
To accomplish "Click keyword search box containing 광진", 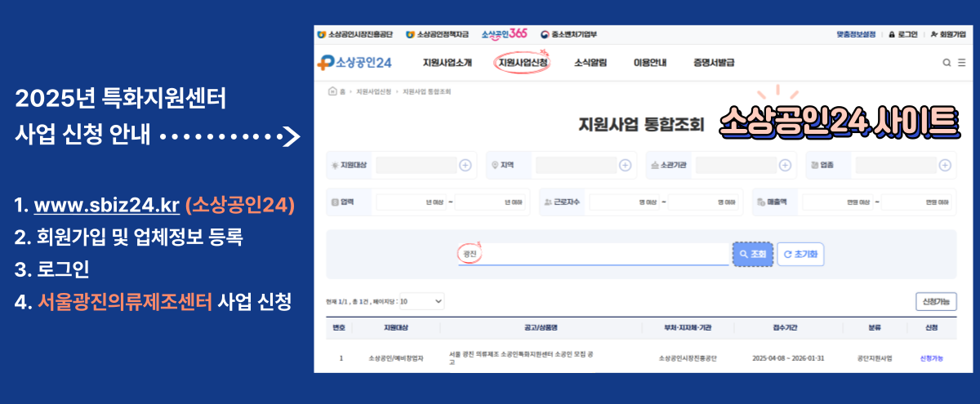I will [x=593, y=254].
